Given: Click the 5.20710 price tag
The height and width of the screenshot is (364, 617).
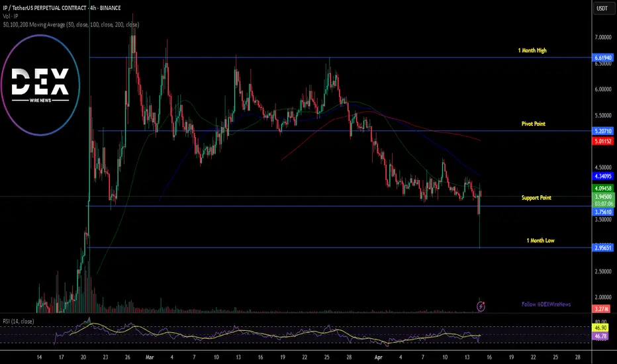Looking at the screenshot, I should [603, 131].
